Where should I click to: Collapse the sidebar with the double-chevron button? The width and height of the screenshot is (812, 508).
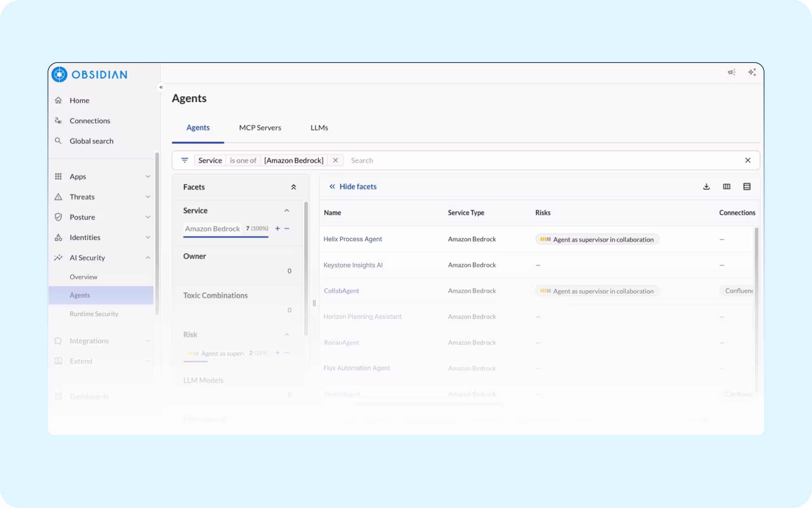[x=161, y=87]
